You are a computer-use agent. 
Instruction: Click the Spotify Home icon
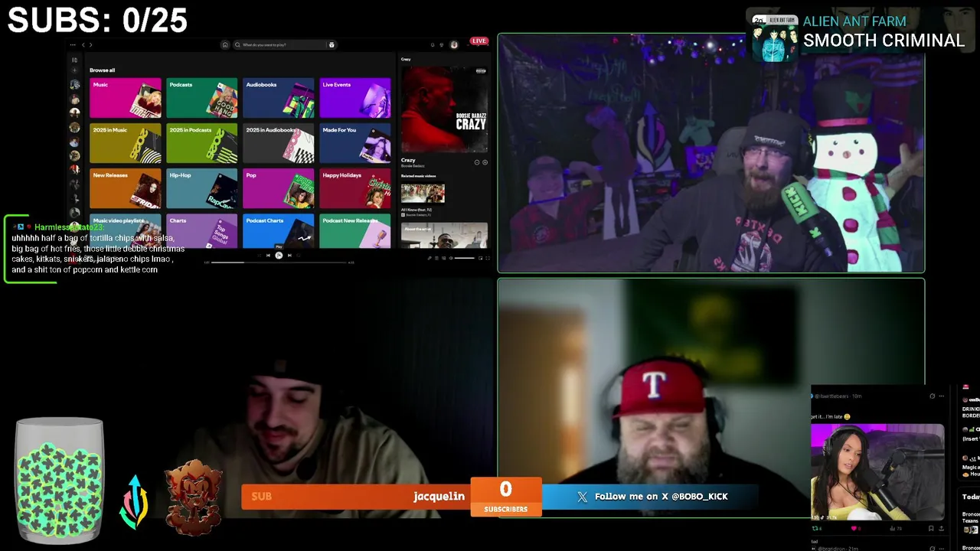tap(225, 45)
